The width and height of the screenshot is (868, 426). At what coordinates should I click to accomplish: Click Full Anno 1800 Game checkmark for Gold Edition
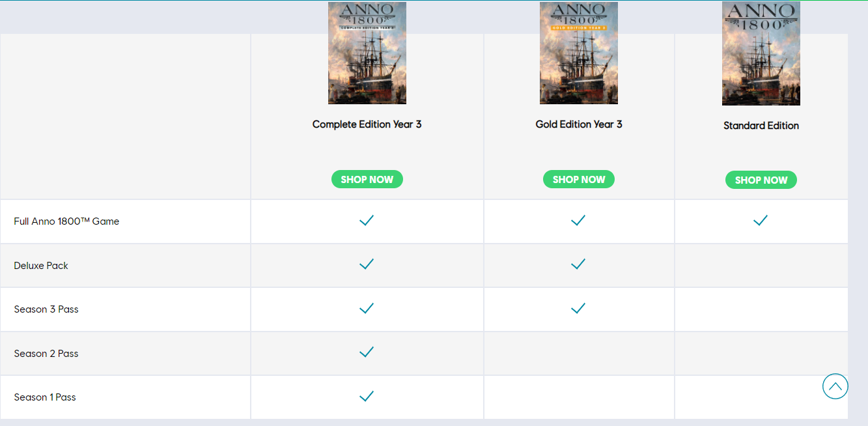point(578,221)
